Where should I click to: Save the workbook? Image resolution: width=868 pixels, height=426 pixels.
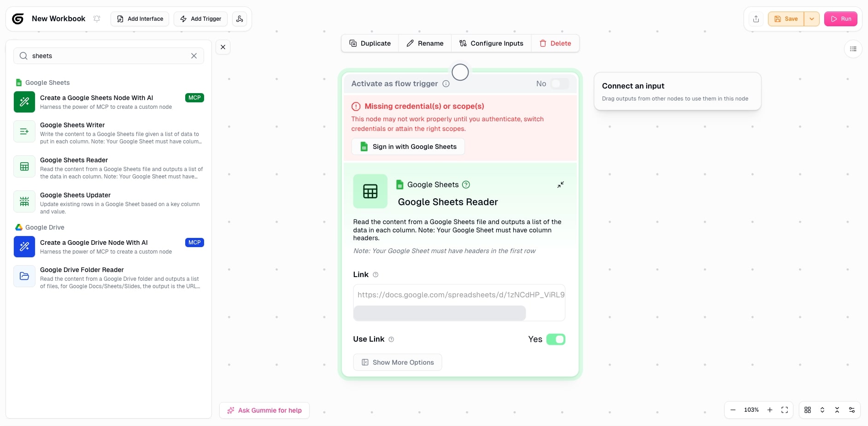786,19
